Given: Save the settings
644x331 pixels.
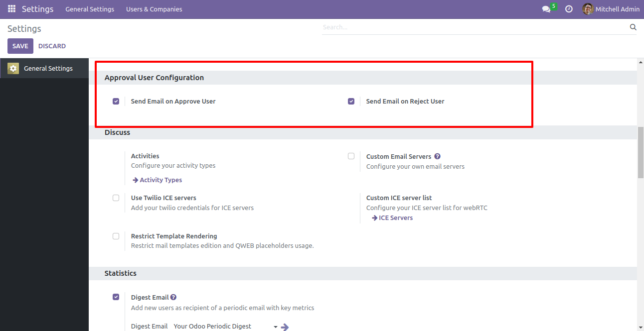Looking at the screenshot, I should (x=20, y=46).
